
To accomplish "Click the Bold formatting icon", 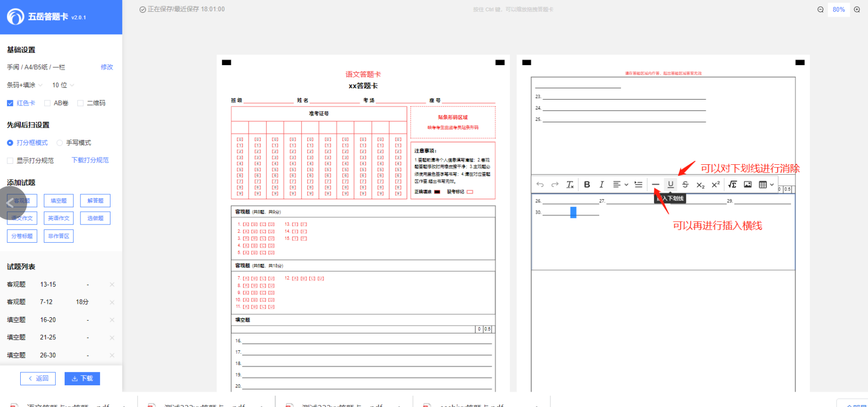I will point(587,185).
